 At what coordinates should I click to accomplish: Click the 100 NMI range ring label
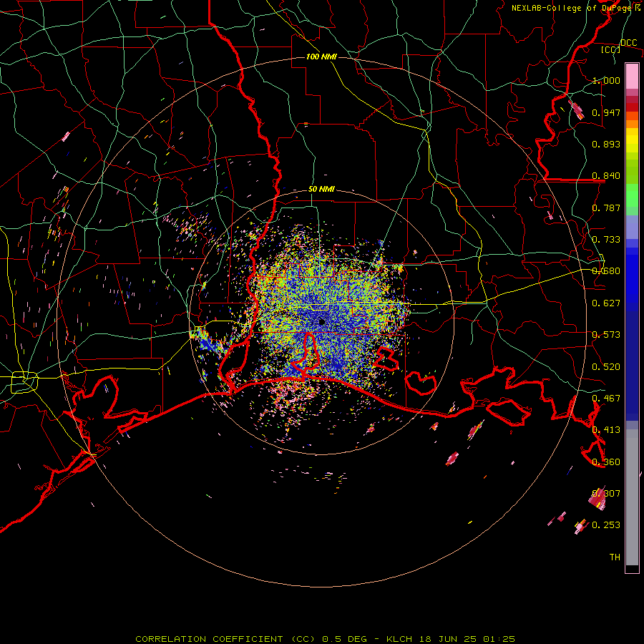click(x=321, y=57)
